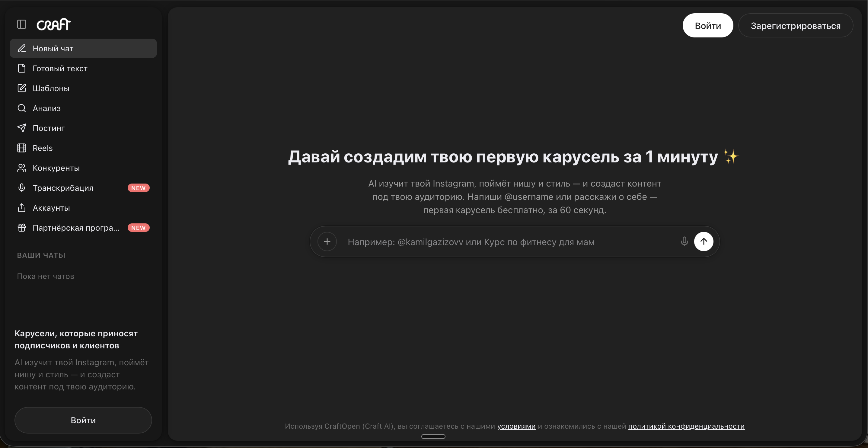Open Reels section
Image resolution: width=868 pixels, height=448 pixels.
pos(83,148)
